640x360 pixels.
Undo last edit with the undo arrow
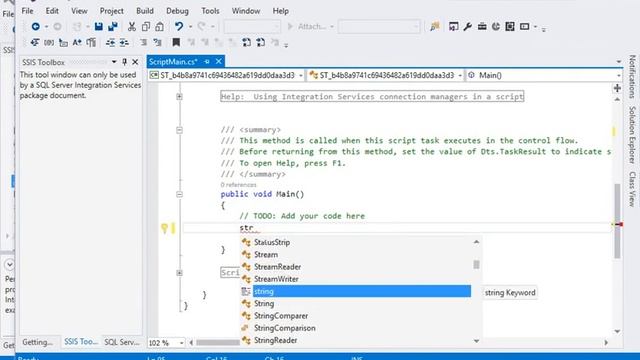point(179,27)
